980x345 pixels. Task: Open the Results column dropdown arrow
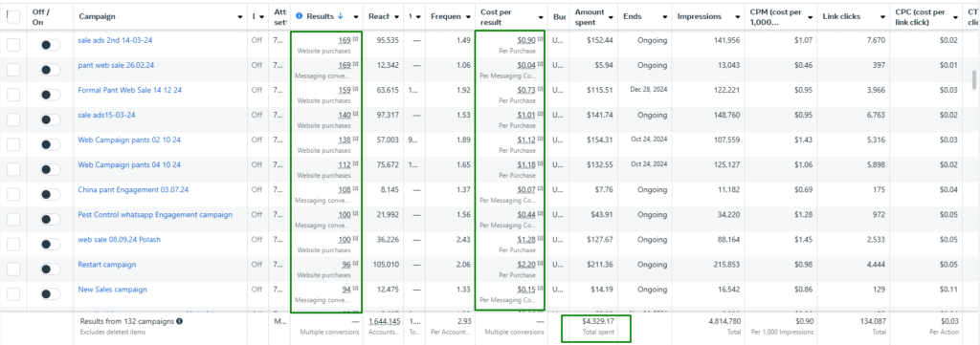(x=356, y=17)
